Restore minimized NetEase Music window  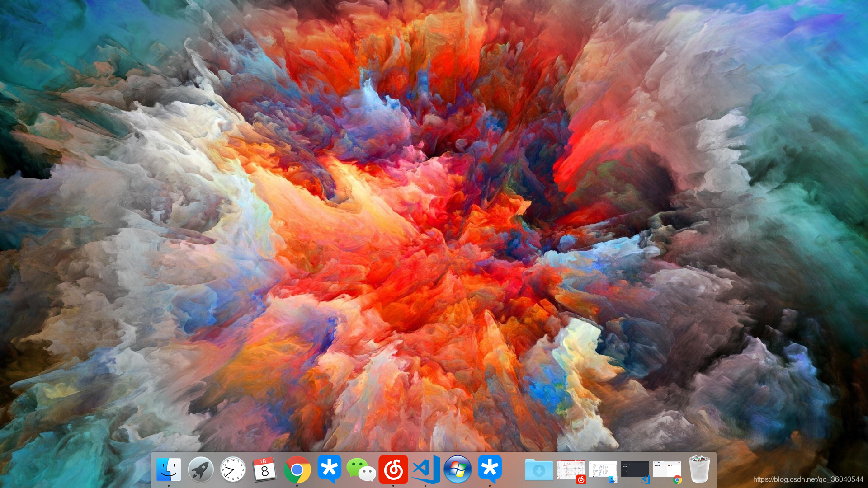tap(571, 470)
